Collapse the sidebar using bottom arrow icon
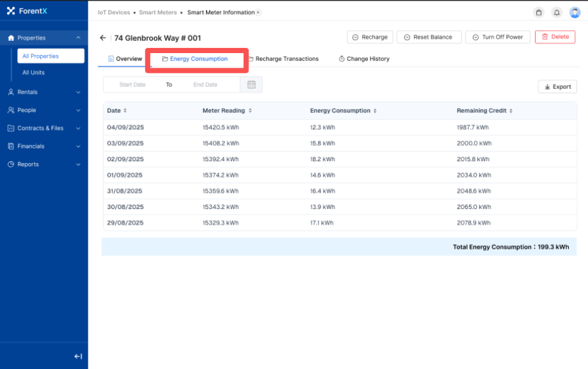 (78, 356)
